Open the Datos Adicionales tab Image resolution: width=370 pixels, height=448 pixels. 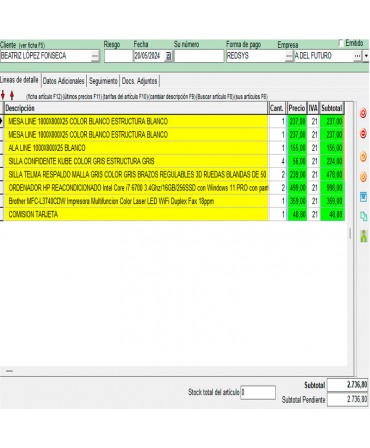pos(64,81)
